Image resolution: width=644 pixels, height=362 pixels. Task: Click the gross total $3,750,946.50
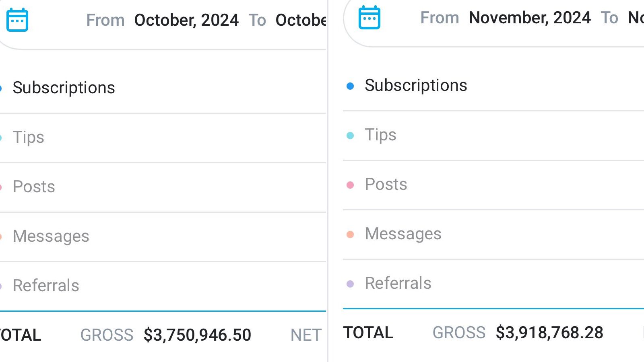197,335
